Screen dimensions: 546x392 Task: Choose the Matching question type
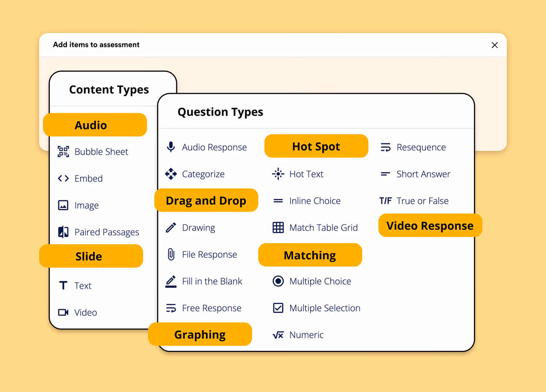click(310, 255)
